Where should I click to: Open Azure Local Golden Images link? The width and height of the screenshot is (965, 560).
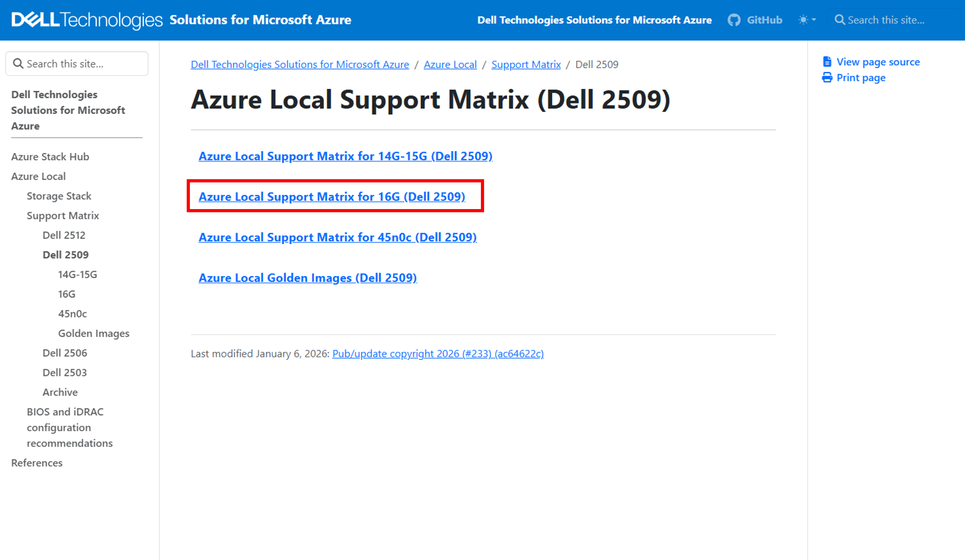(x=308, y=278)
